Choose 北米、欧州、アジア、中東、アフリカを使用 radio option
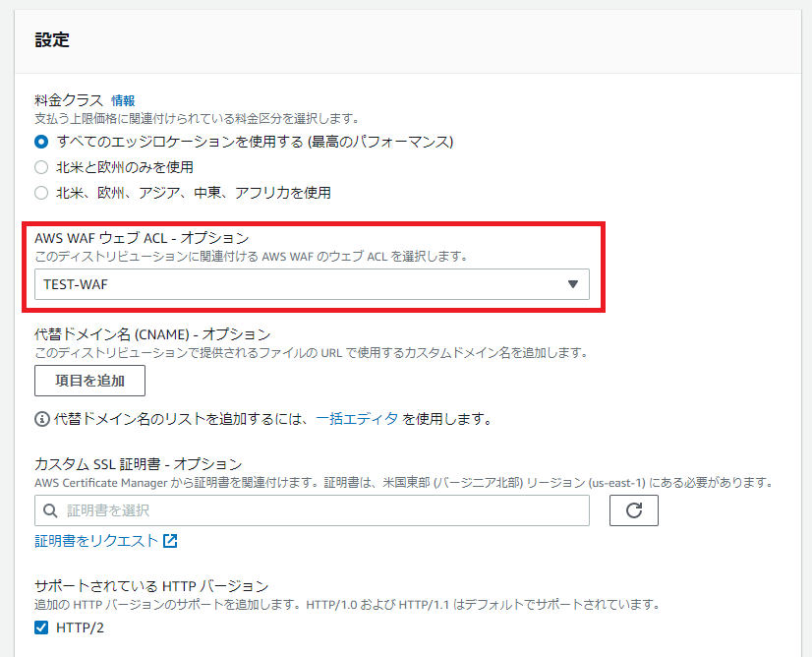Screen dimensions: 812x657 (41, 193)
